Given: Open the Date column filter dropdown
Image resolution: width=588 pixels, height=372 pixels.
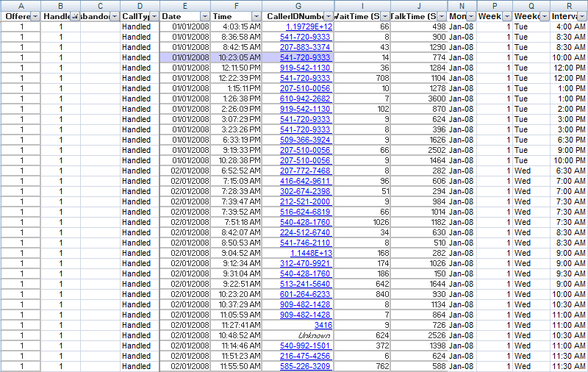Looking at the screenshot, I should 205,16.
